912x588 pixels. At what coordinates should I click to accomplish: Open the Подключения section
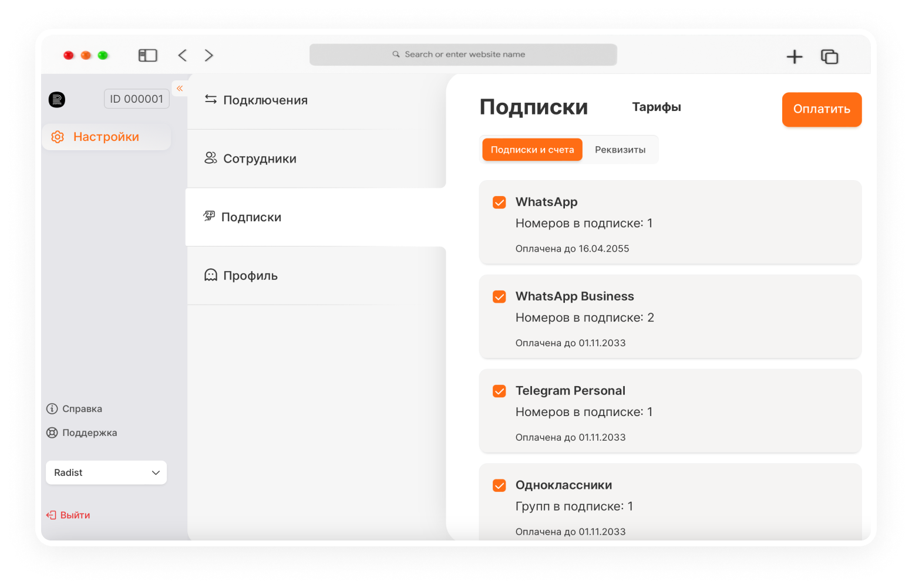tap(316, 100)
